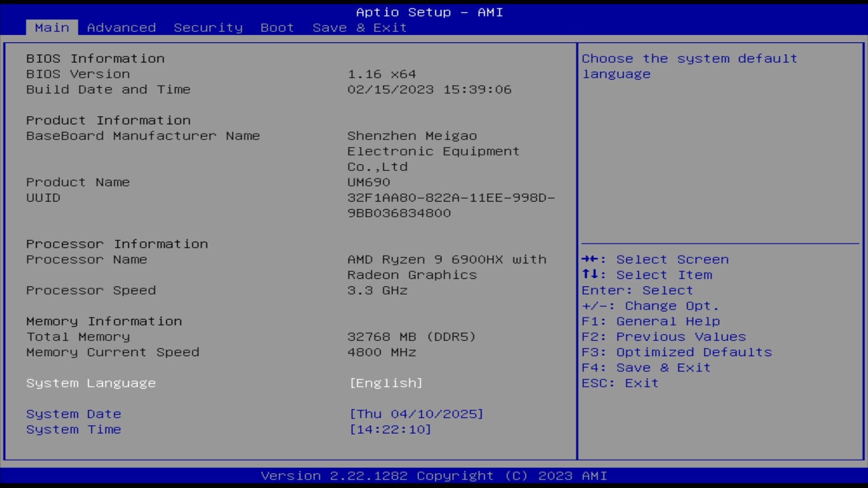868x488 pixels.
Task: Click the Processor Name label
Action: (87, 259)
